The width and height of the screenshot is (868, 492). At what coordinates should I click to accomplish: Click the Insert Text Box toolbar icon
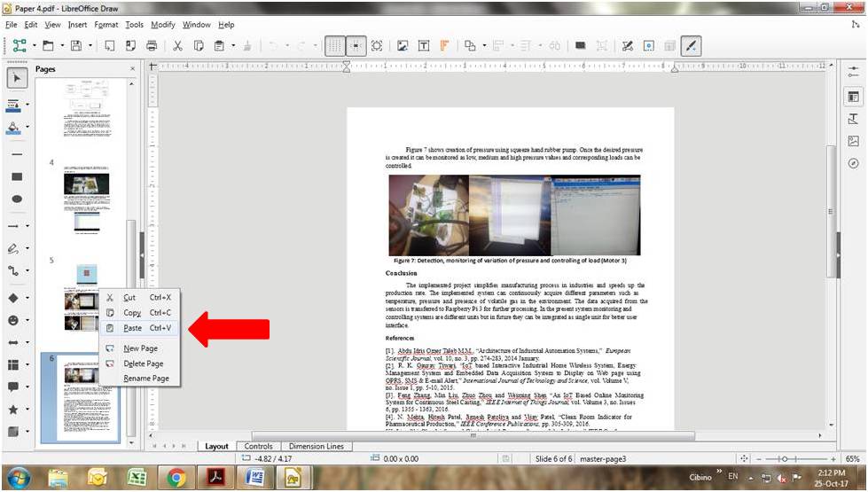click(x=424, y=46)
